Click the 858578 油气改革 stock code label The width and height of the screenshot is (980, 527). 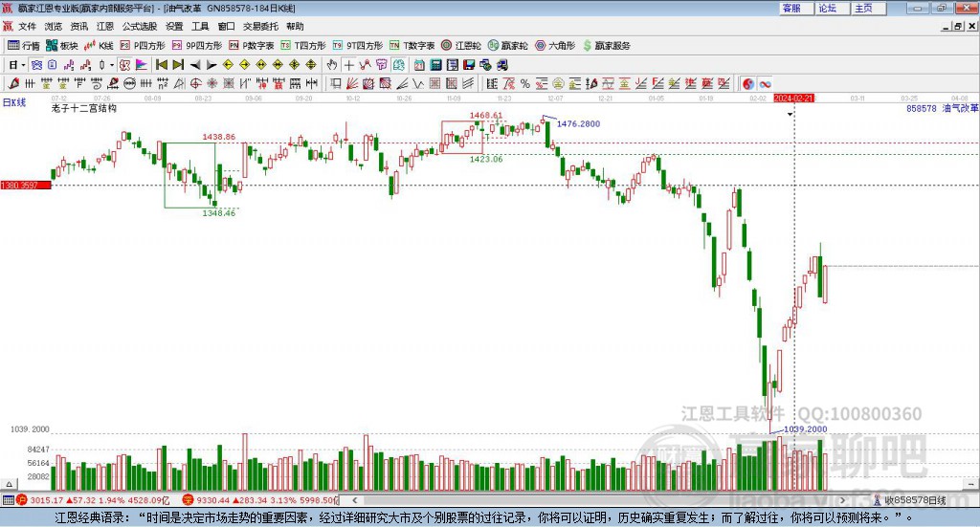pyautogui.click(x=943, y=108)
